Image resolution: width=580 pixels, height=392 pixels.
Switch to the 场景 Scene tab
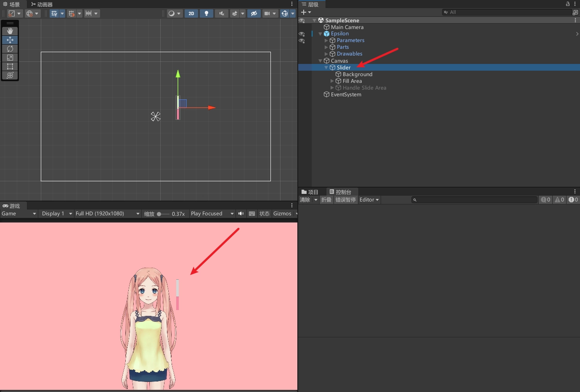coord(11,4)
